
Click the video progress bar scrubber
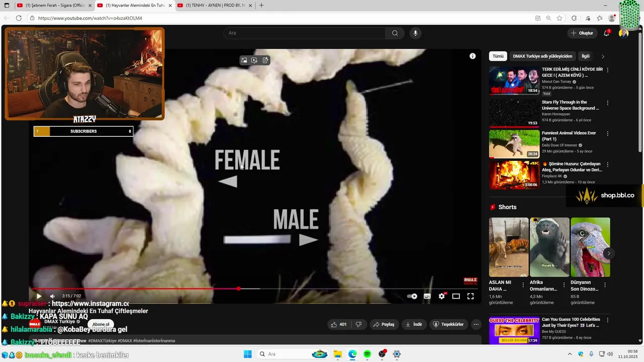pos(238,289)
